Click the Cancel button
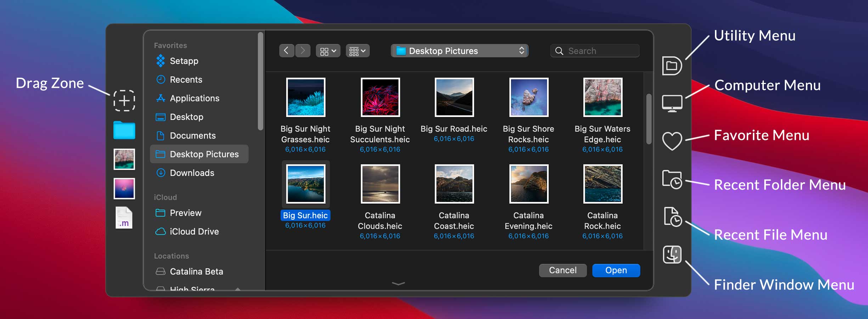Screen dimensions: 868x319 coord(563,270)
